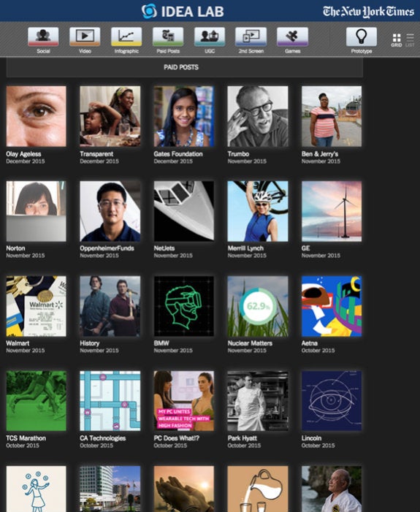Switch to List view

click(410, 40)
